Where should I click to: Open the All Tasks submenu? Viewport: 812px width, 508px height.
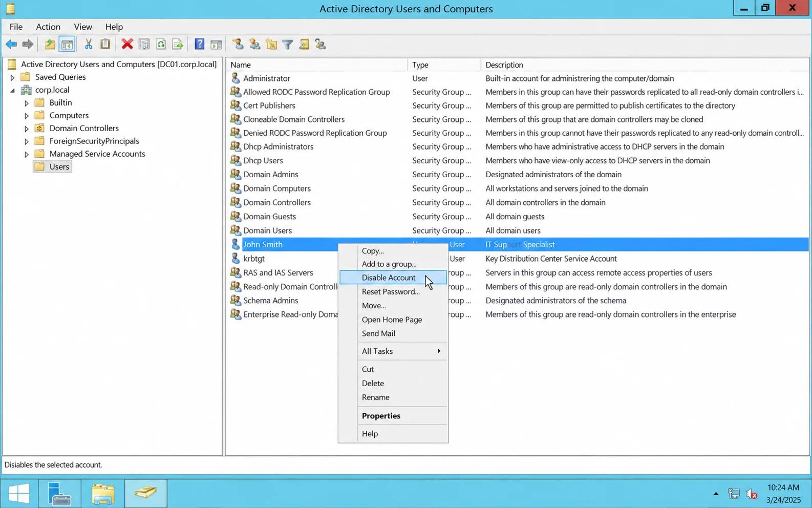pos(393,351)
